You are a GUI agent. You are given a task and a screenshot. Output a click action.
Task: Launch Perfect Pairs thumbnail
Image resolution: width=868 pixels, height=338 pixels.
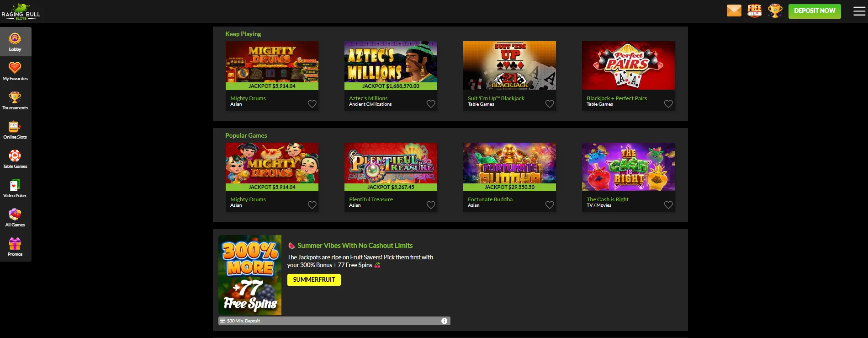628,65
